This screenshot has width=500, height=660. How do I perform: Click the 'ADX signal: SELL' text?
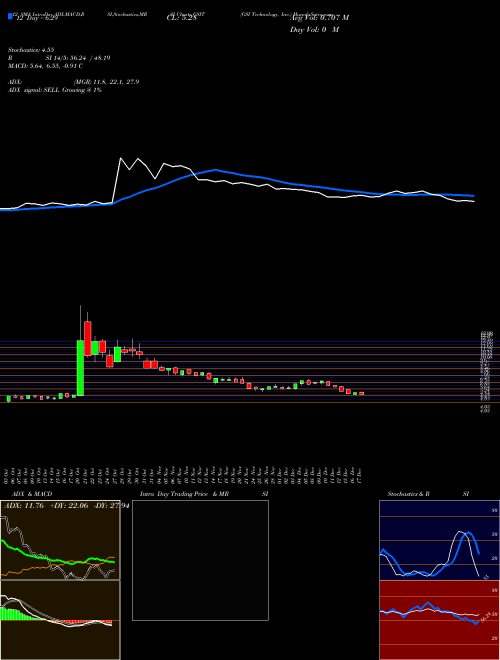tap(34, 90)
